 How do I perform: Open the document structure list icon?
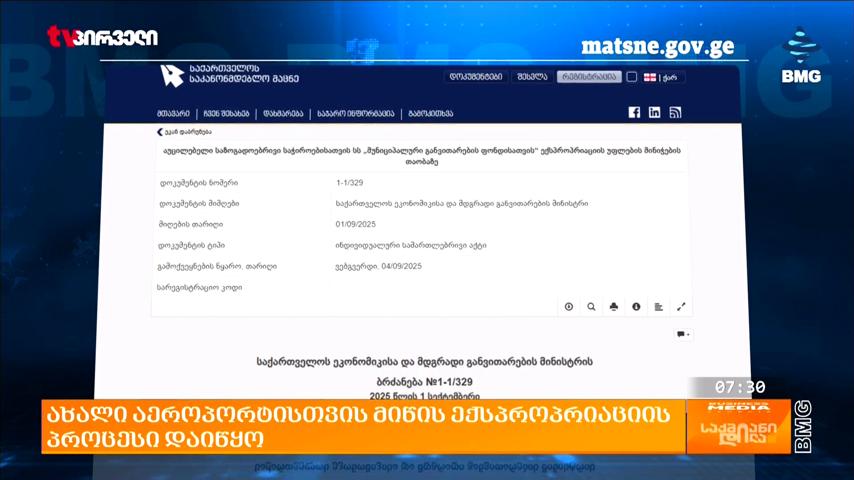[x=658, y=307]
